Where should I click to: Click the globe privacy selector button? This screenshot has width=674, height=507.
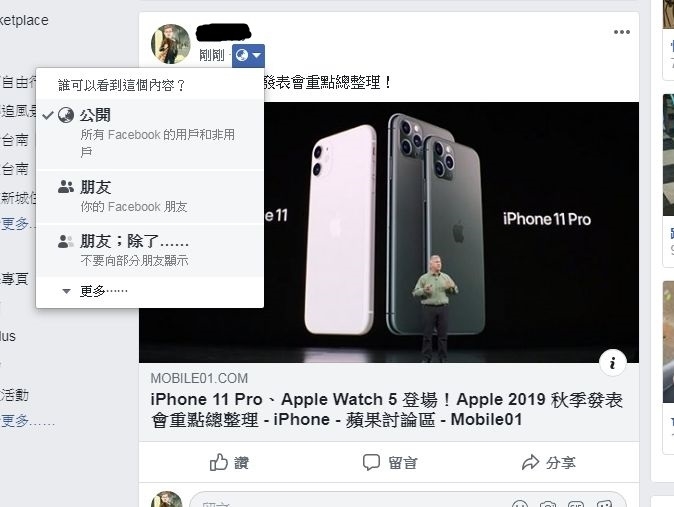coord(248,55)
